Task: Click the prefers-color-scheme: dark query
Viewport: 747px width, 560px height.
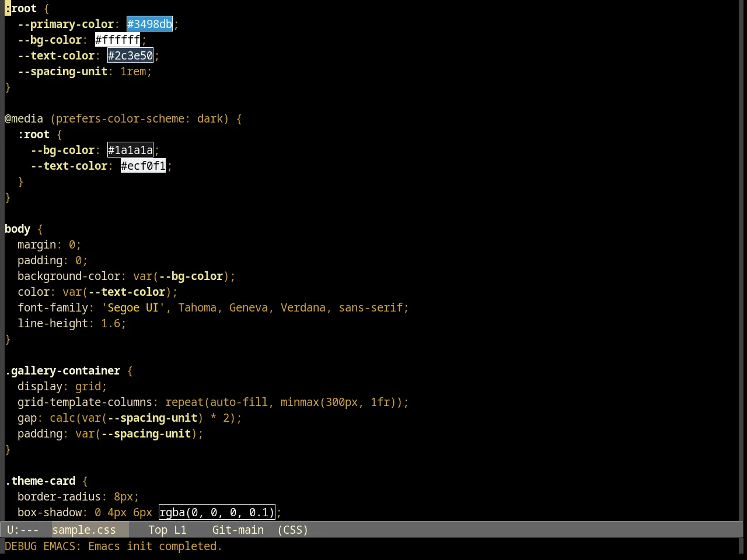Action: coord(139,118)
